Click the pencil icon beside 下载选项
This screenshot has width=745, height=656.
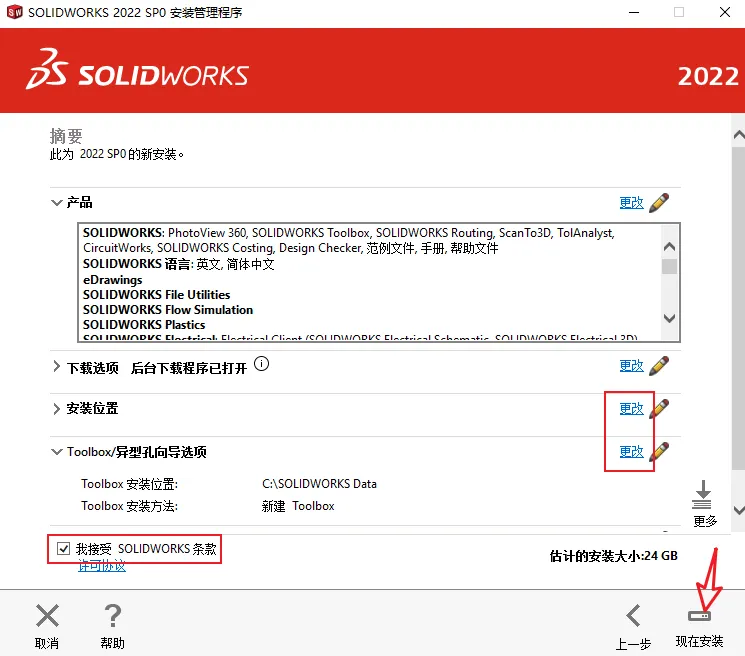659,366
